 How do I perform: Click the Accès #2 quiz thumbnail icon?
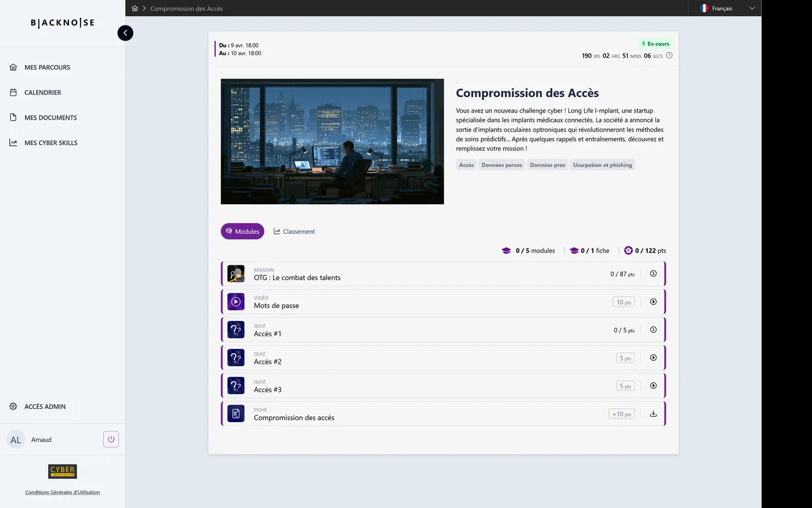(236, 358)
